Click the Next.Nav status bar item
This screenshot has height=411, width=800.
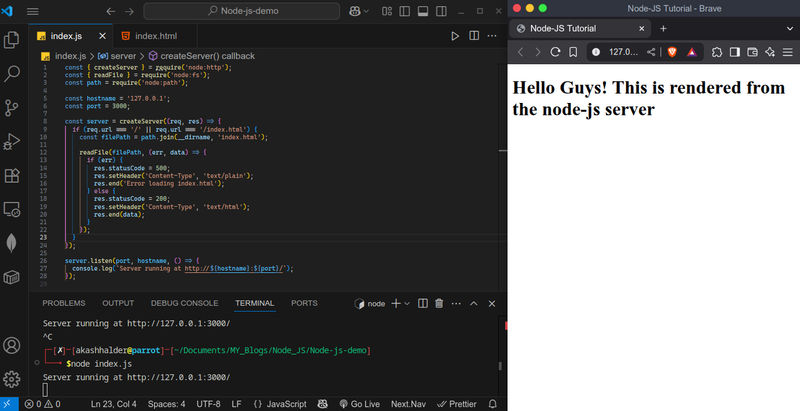[408, 404]
